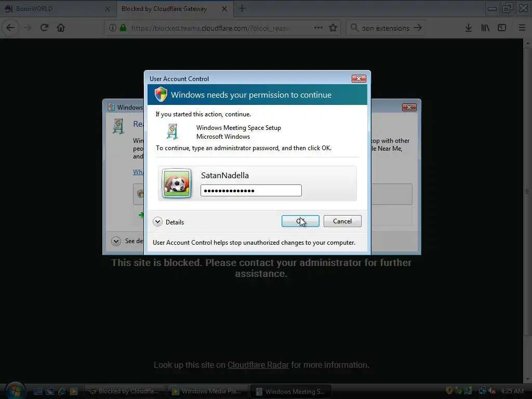
Task: Switch to Windows Meeting Space taskbar button
Action: point(291,391)
